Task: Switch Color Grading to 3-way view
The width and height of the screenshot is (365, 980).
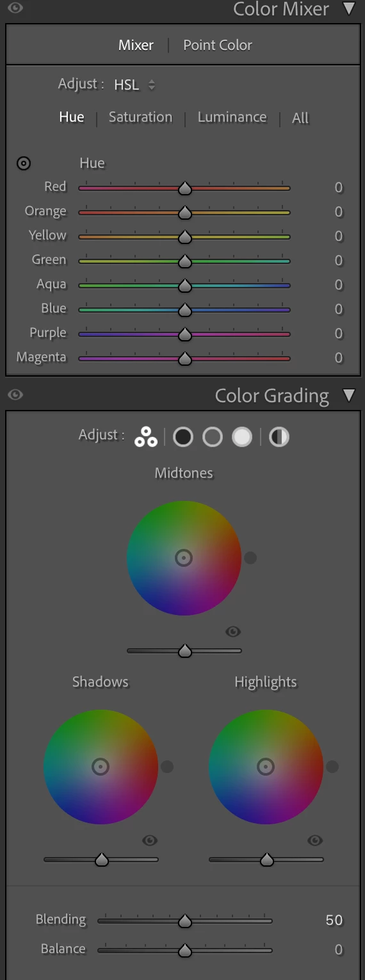Action: (146, 437)
